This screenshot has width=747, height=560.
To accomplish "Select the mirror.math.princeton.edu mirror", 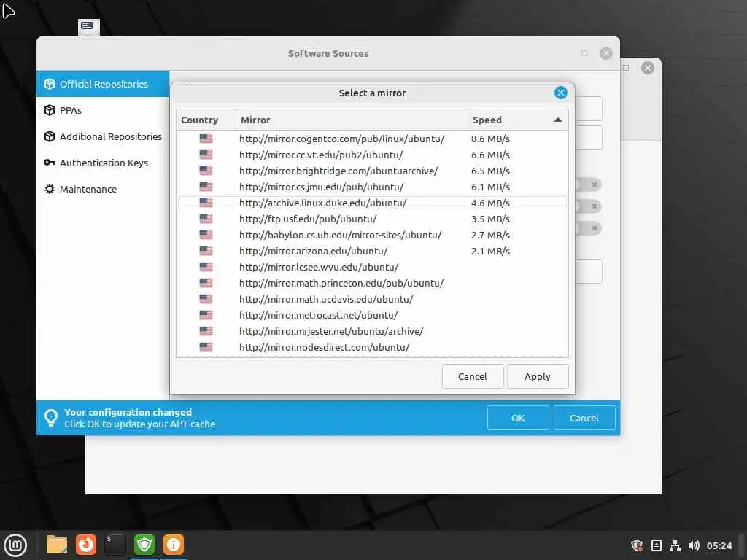I will tap(372, 283).
